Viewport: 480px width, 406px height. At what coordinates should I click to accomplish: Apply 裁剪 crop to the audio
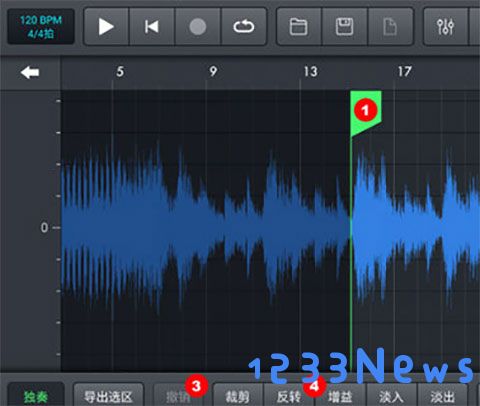coord(238,397)
